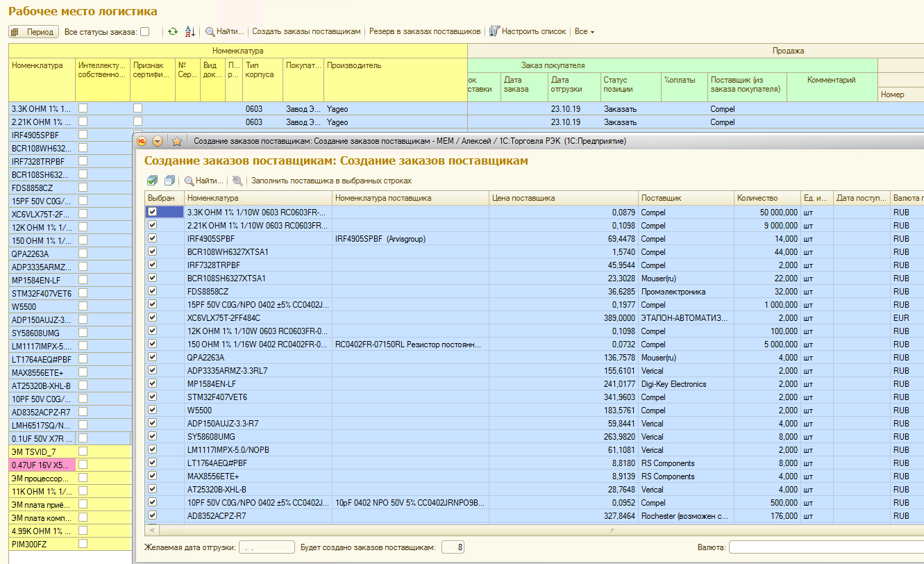Click the sort A-Z icon

pyautogui.click(x=190, y=31)
